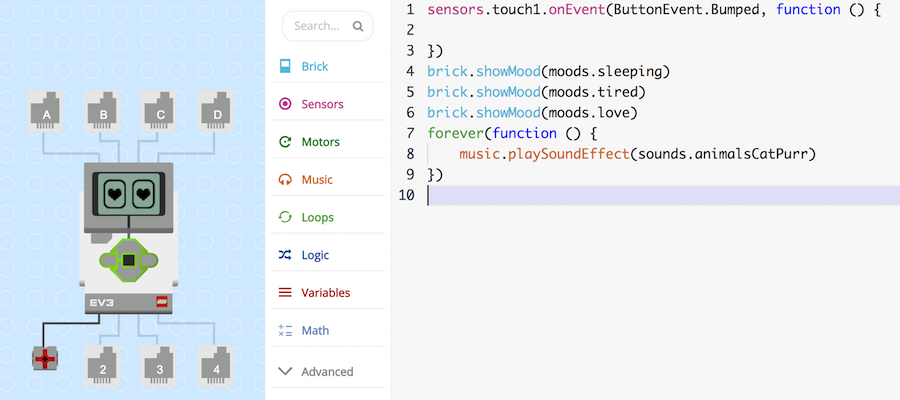Click the EV3 brick up button
This screenshot has height=400, width=900.
click(x=129, y=245)
